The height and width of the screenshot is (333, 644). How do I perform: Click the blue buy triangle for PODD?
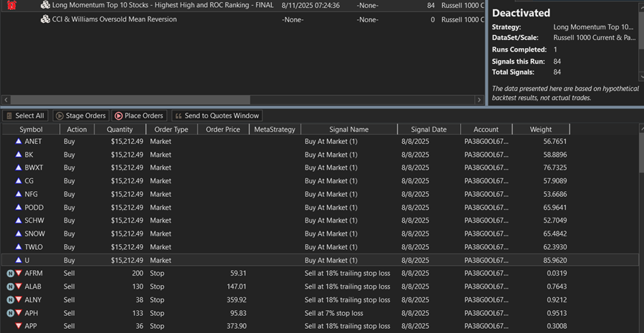(x=18, y=207)
